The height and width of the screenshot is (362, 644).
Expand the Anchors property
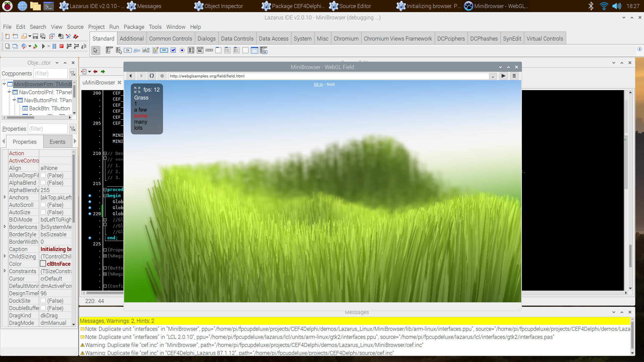point(5,197)
